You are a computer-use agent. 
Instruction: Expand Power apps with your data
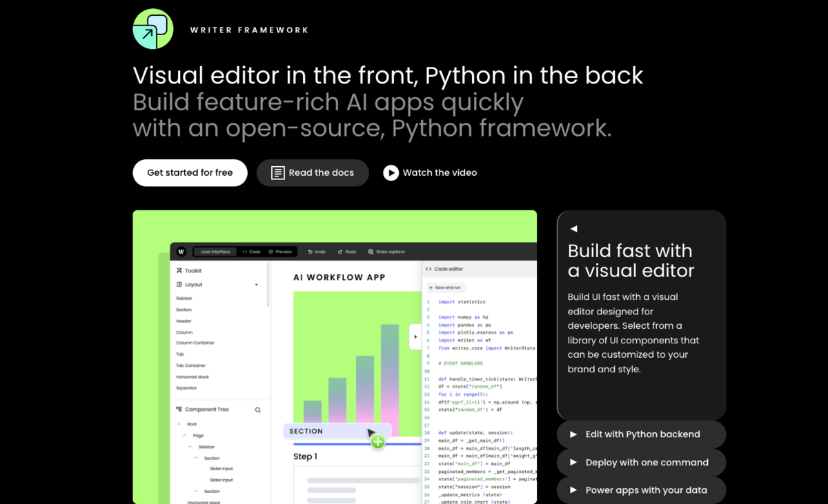[641, 490]
